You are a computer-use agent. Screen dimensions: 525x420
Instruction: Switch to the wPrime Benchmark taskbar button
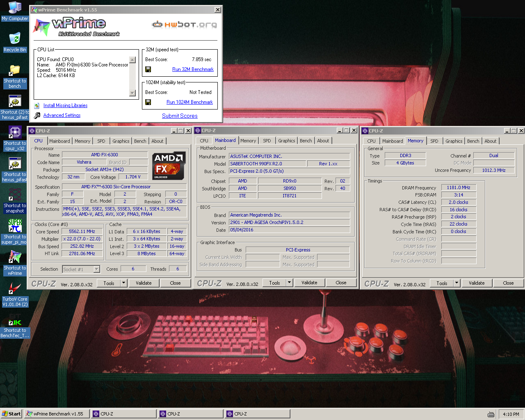click(x=57, y=414)
